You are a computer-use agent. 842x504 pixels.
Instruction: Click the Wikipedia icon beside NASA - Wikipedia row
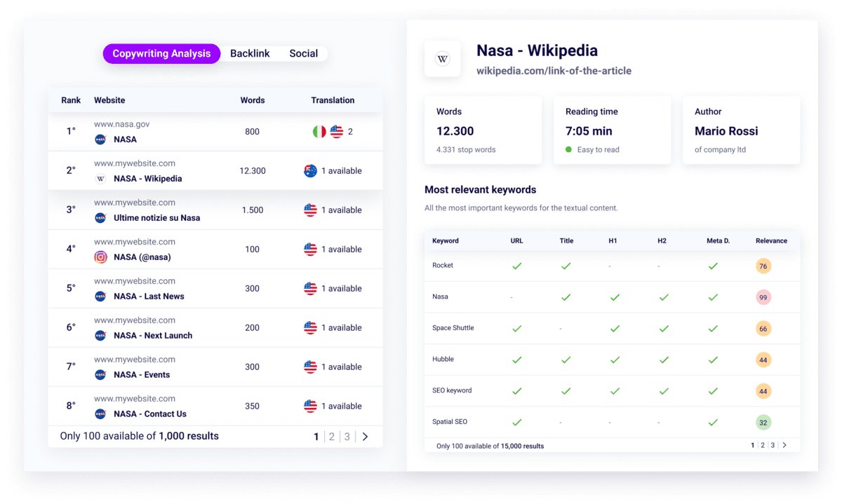(100, 179)
